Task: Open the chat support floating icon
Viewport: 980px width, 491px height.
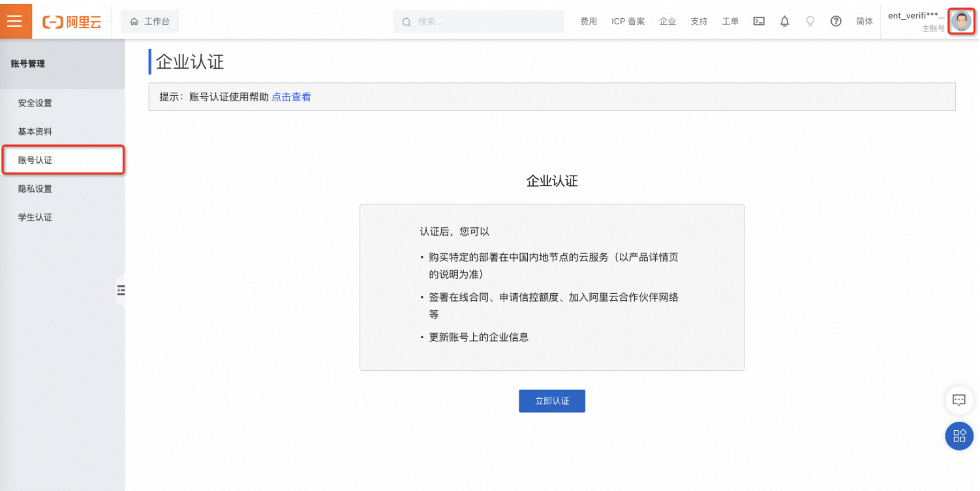Action: click(958, 400)
